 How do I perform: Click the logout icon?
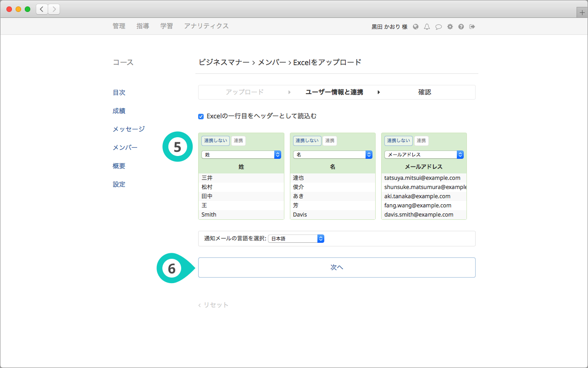click(x=472, y=27)
